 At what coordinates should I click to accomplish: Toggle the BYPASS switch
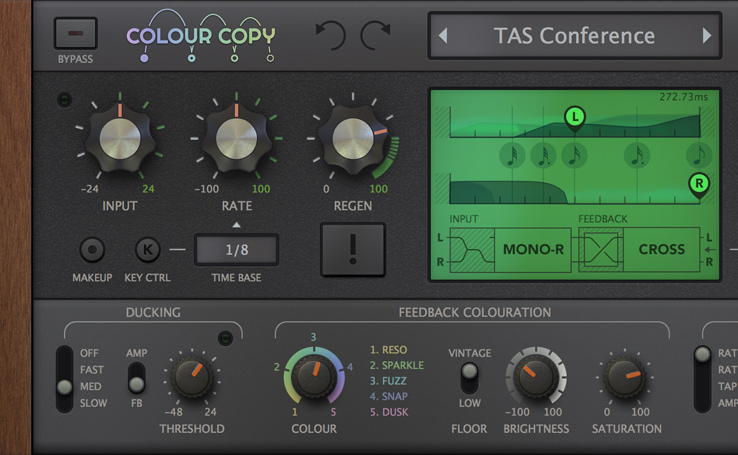[75, 33]
